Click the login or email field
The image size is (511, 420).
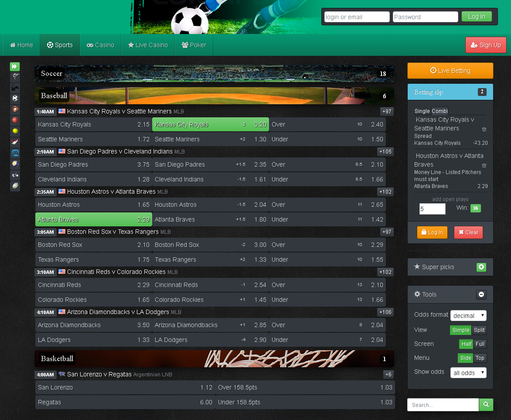pyautogui.click(x=357, y=17)
